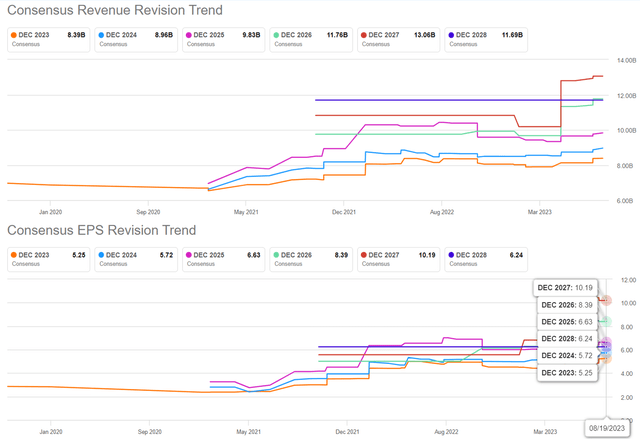Click the purple dot in revenue DEC 2028 legend
The width and height of the screenshot is (640, 439).
click(451, 35)
